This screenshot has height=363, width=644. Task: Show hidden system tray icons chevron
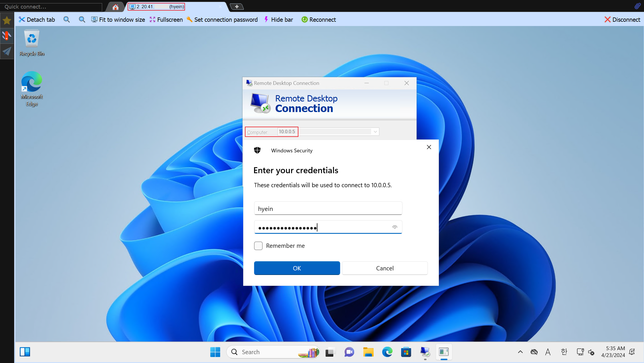[x=520, y=352]
